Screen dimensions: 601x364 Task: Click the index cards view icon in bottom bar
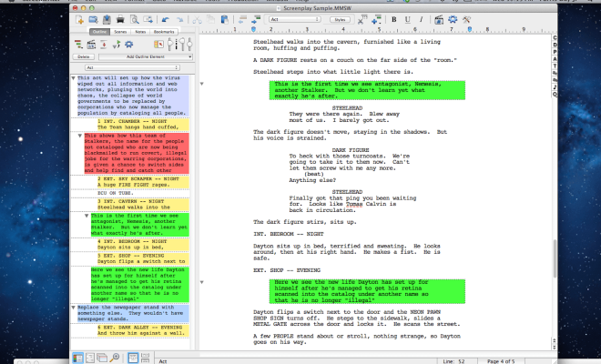[102, 359]
